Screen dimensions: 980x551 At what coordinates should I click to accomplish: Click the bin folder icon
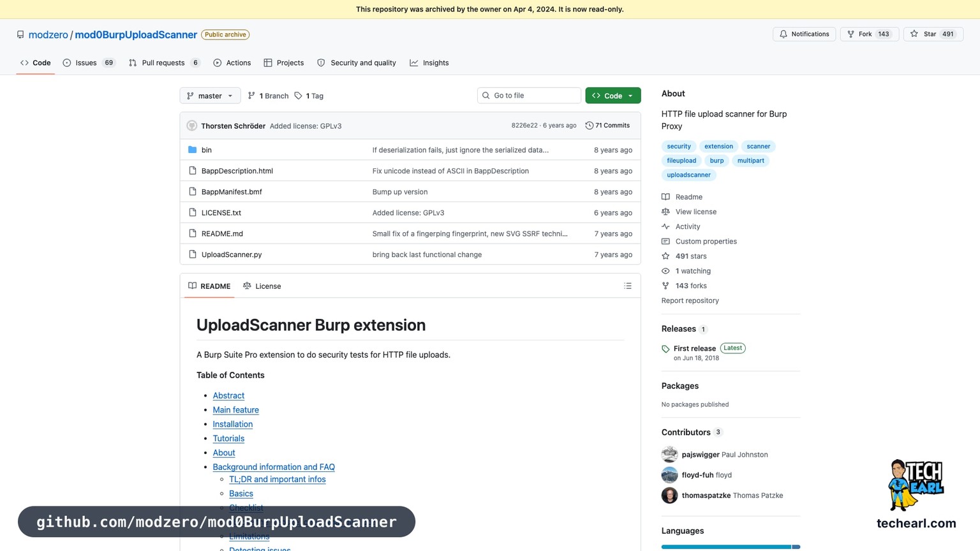click(x=192, y=150)
